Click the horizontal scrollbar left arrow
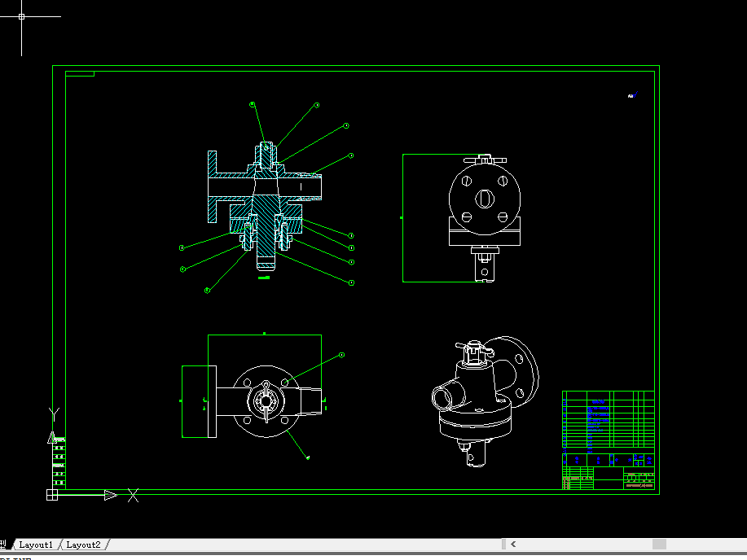Screen dimensions: 747x560 point(513,545)
